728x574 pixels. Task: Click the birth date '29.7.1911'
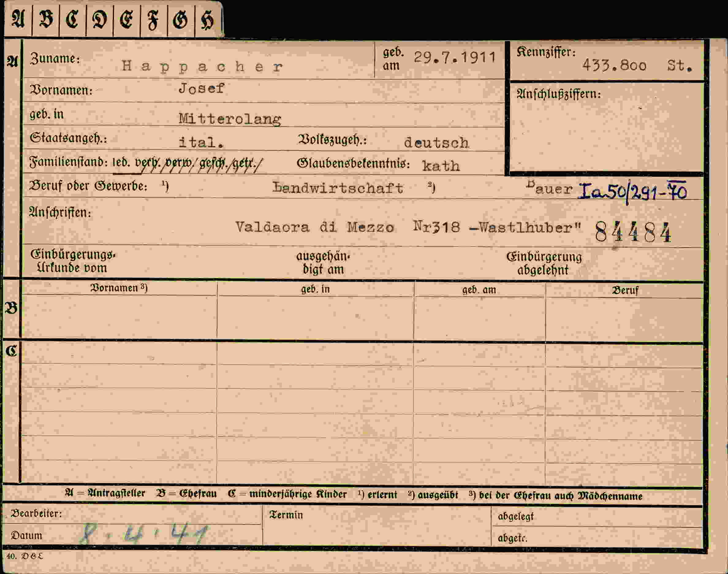(x=455, y=57)
